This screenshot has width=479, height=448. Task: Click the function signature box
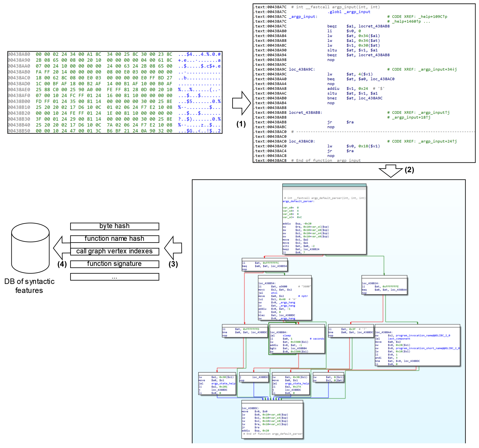[114, 264]
